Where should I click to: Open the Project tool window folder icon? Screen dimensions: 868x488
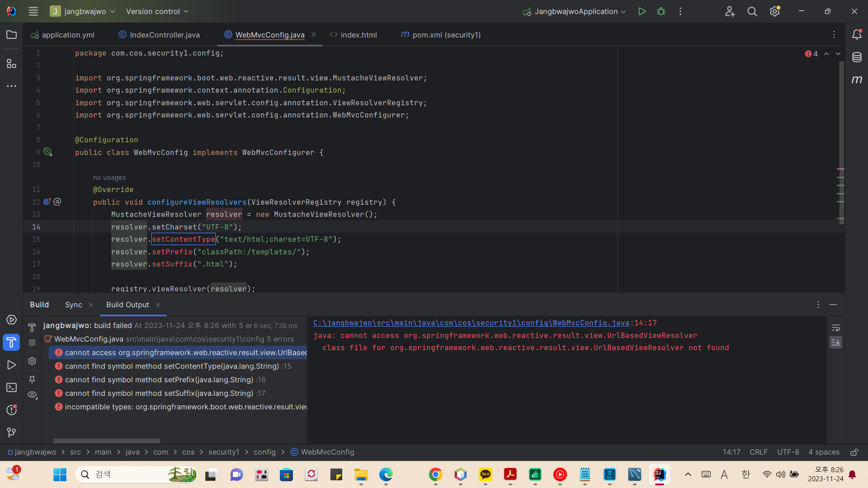coord(12,35)
